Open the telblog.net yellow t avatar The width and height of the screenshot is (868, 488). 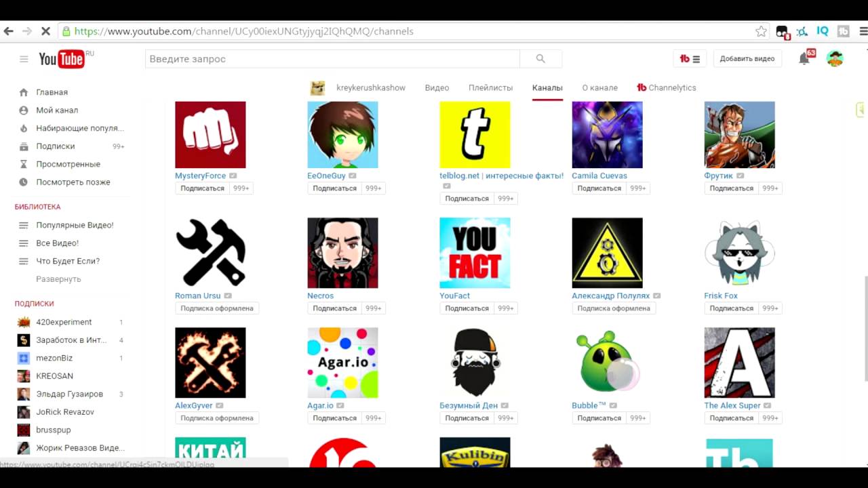tap(475, 135)
